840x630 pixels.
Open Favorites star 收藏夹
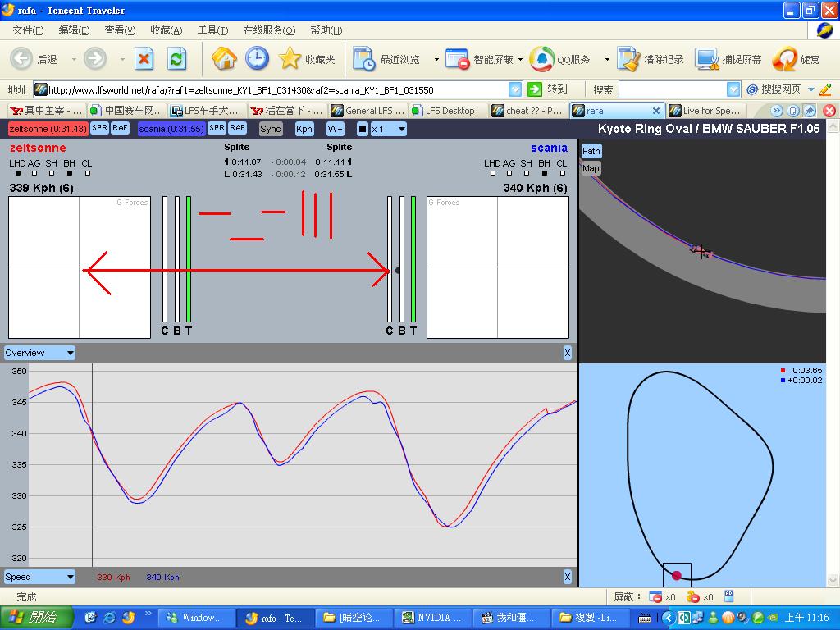[307, 58]
